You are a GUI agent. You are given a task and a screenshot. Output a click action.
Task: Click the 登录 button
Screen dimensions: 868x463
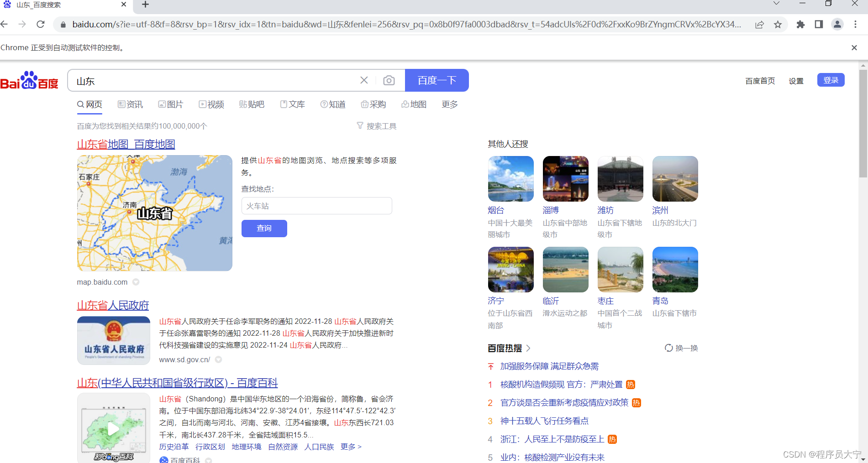pyautogui.click(x=831, y=80)
